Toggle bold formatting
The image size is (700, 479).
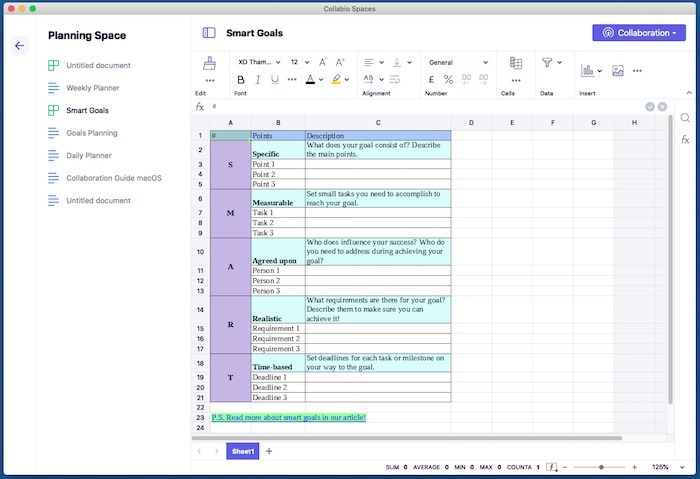click(x=241, y=80)
